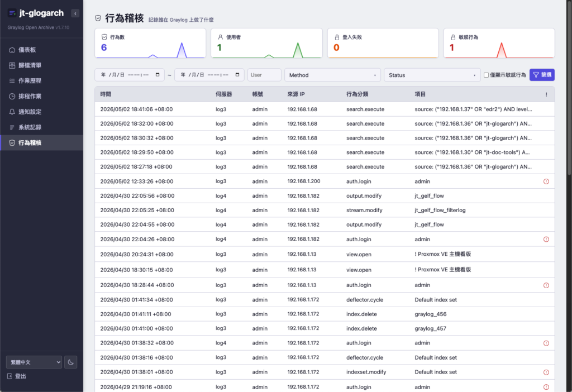Click jt_gelf_flow_filterlog item cell
This screenshot has width=572, height=392.
tap(440, 211)
